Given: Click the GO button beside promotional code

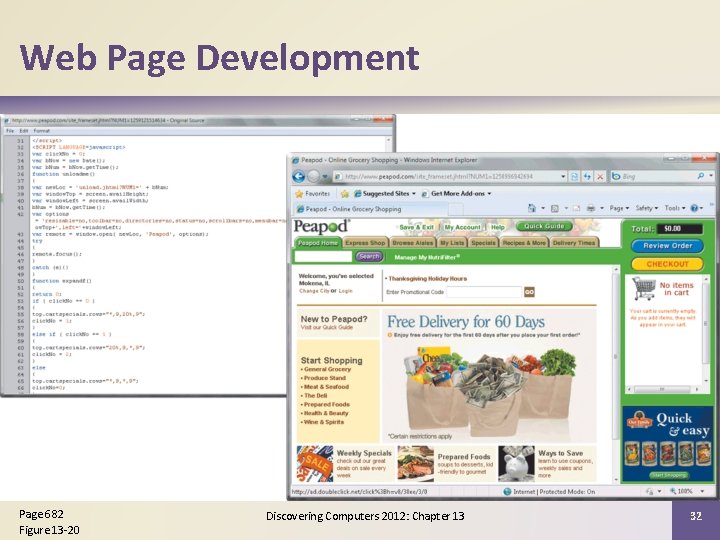Looking at the screenshot, I should tap(529, 292).
